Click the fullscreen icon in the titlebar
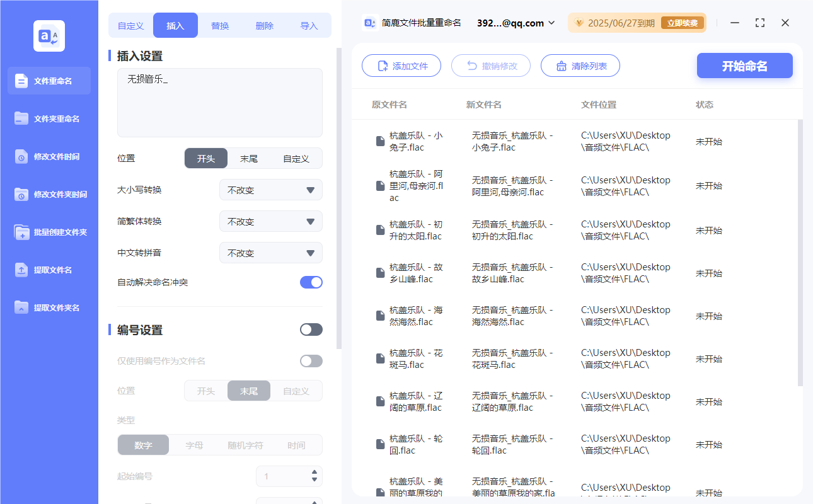Viewport: 813px width, 504px height. 759,23
